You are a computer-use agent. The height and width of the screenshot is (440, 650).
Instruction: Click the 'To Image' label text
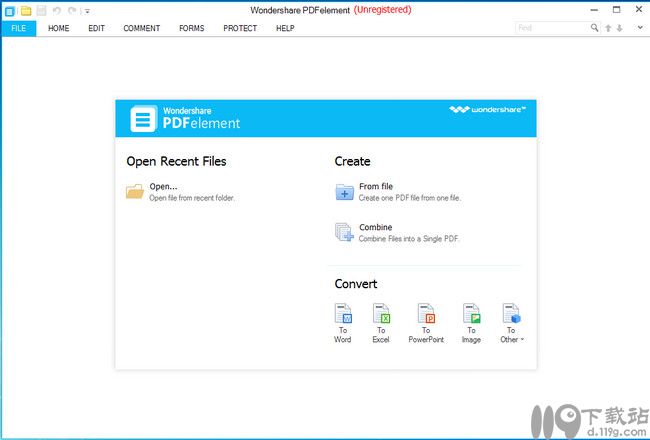[x=471, y=335]
